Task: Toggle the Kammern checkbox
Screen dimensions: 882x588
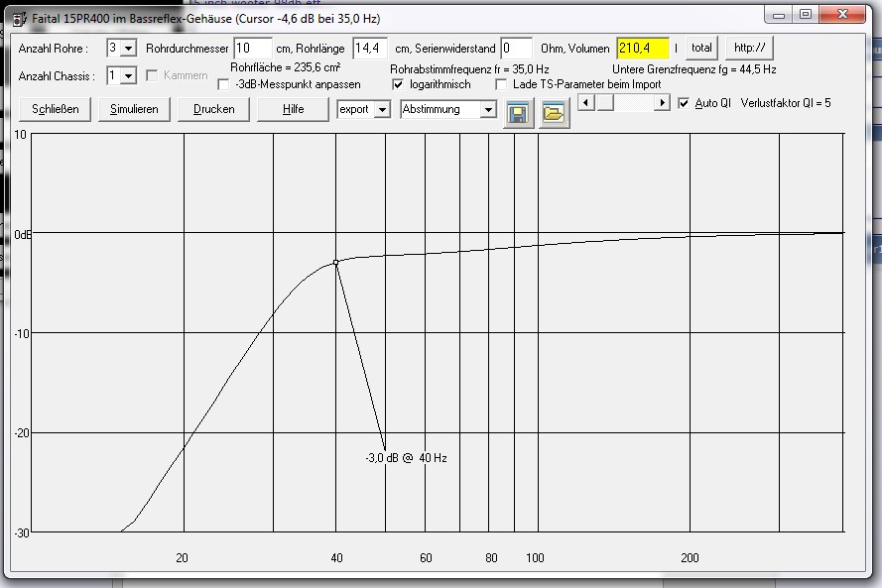Action: [152, 75]
